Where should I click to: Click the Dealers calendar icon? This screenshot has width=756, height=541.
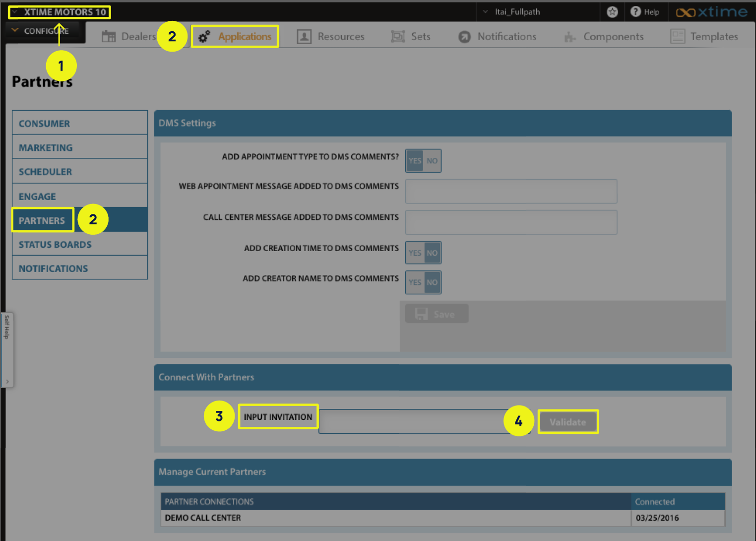tap(108, 36)
